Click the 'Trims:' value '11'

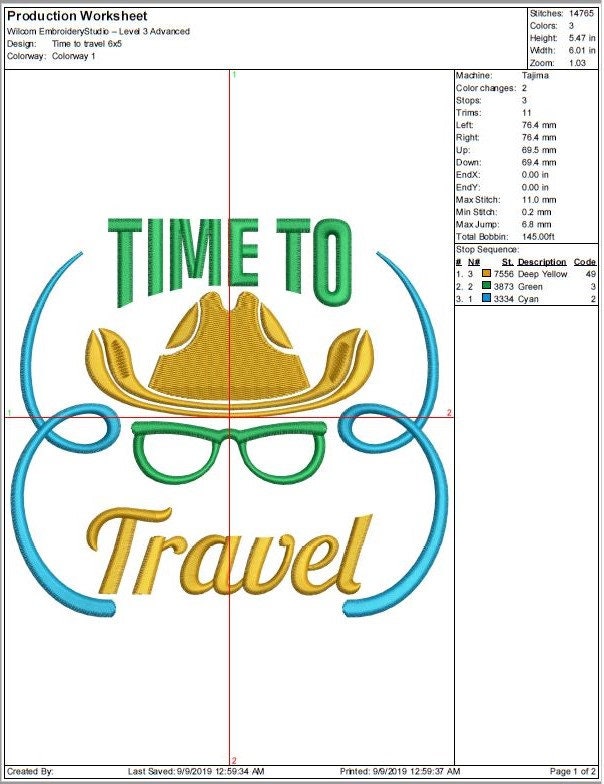coord(526,112)
